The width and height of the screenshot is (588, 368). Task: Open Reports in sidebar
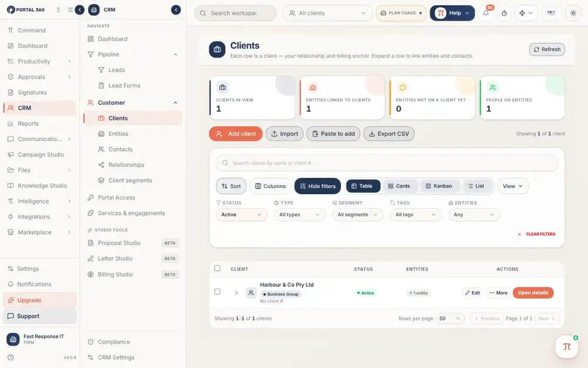[39, 123]
